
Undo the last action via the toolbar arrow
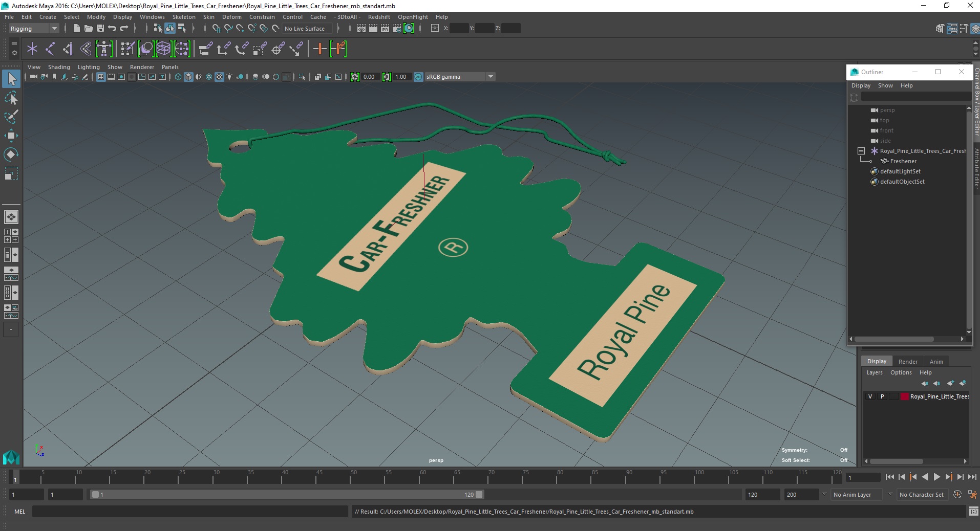[x=112, y=29]
